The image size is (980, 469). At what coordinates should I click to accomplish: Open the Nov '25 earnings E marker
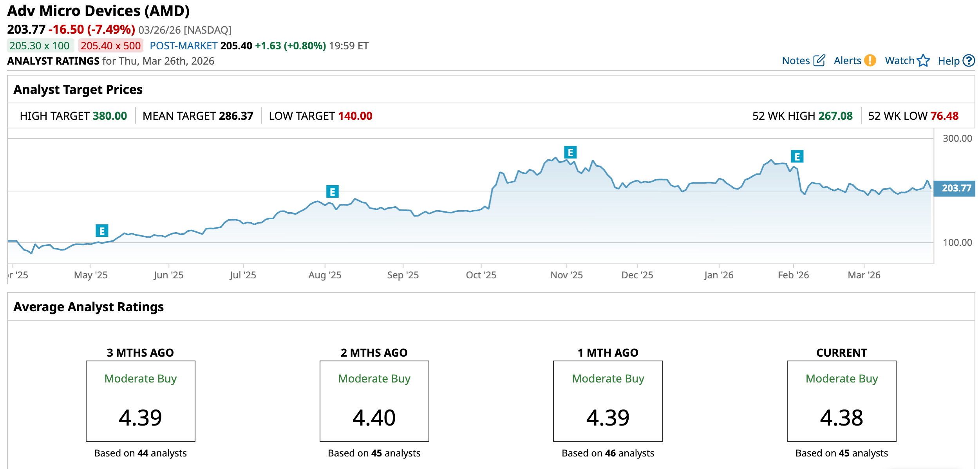coord(570,152)
